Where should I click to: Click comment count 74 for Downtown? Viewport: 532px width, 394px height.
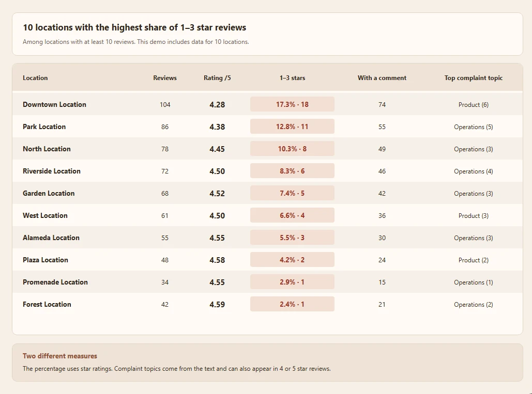coord(382,105)
